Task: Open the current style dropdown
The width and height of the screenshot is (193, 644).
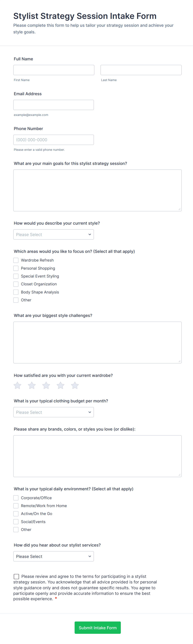Action: [x=54, y=235]
